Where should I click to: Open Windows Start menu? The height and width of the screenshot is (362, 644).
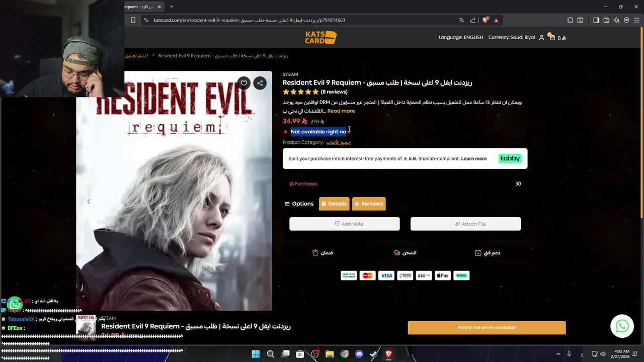[256, 354]
